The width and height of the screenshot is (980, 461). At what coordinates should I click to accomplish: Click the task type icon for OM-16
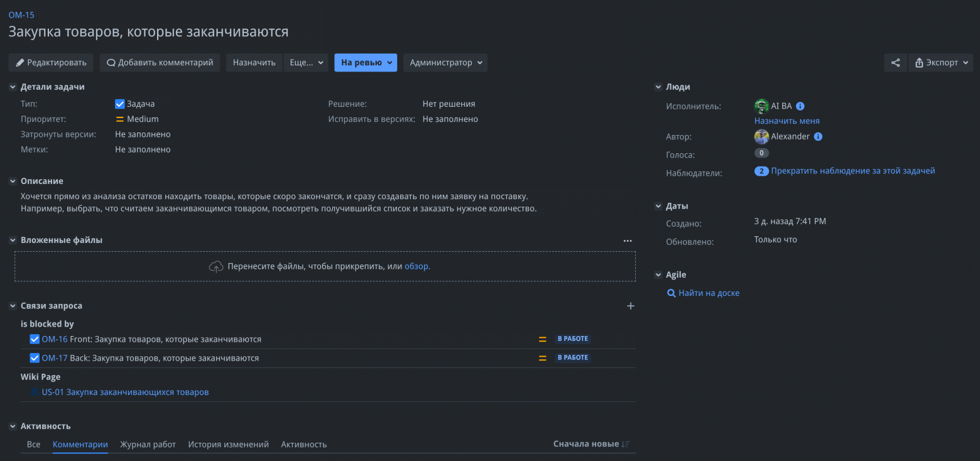(x=35, y=339)
